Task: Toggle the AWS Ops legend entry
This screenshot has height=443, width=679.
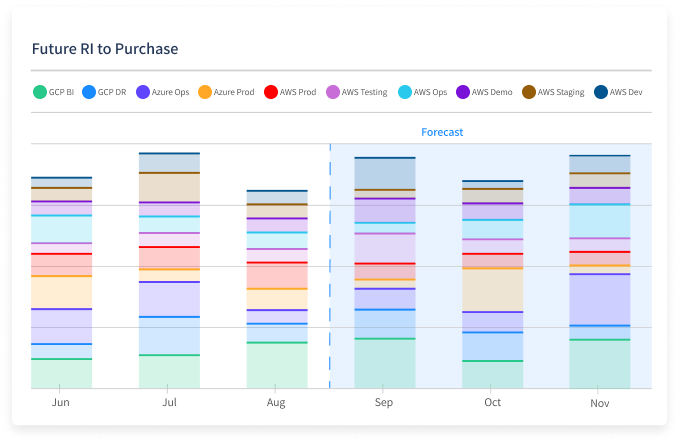Action: 423,92
